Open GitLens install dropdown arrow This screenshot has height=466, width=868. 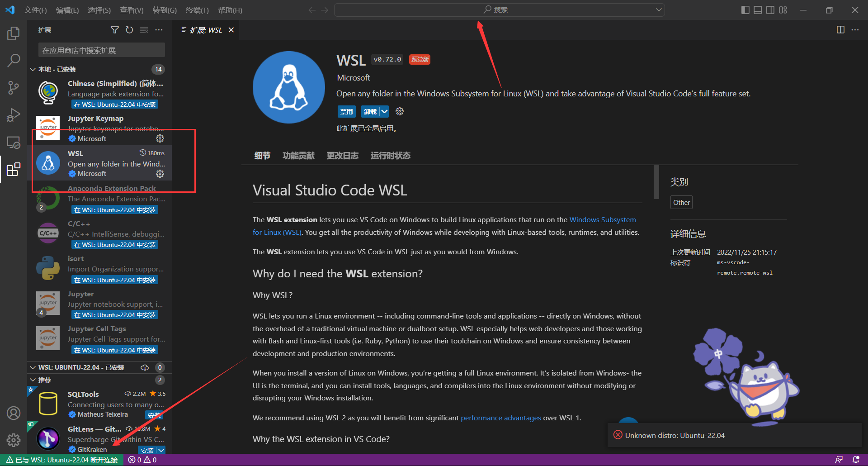click(161, 450)
